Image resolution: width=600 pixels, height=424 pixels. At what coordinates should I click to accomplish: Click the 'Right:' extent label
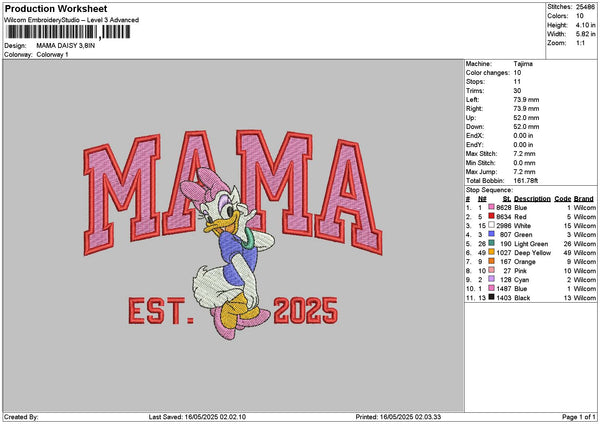[x=474, y=109]
